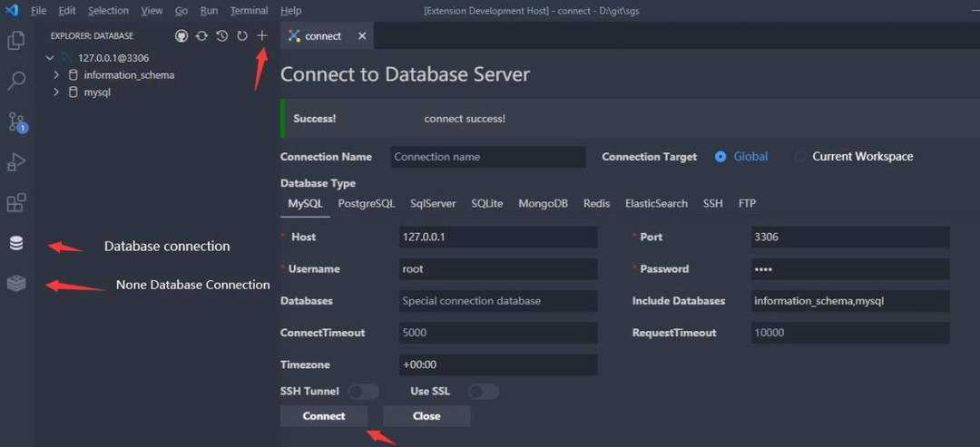Click into the Connection Name field
Viewport: 980px width, 447px height.
(x=489, y=157)
